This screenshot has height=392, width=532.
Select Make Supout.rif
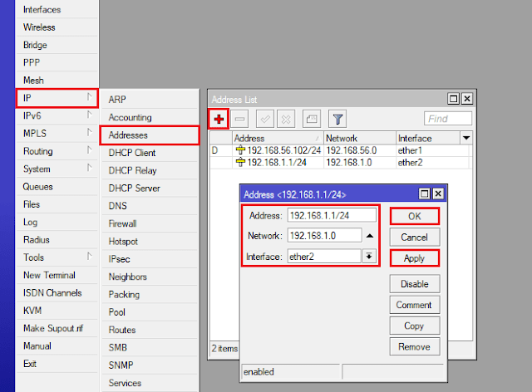(x=57, y=328)
